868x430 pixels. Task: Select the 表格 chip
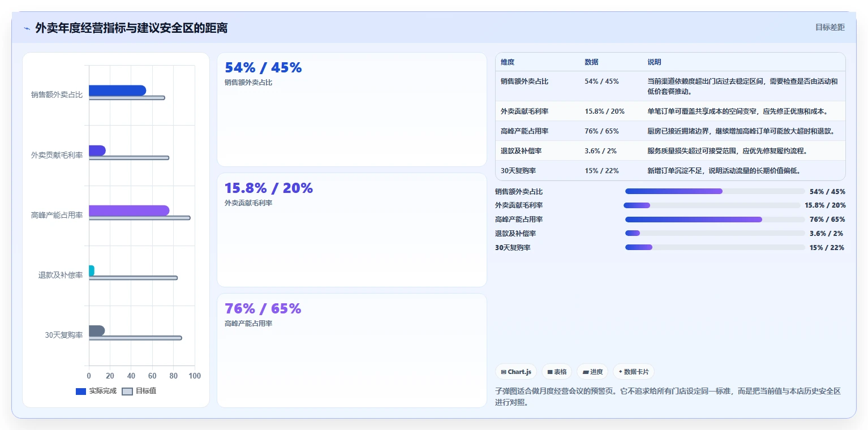point(557,372)
